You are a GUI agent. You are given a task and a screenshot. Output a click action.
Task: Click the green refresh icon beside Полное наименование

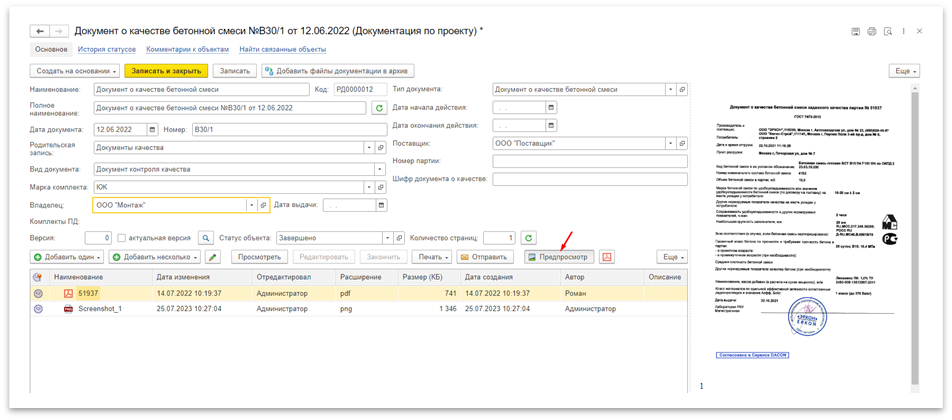click(379, 108)
